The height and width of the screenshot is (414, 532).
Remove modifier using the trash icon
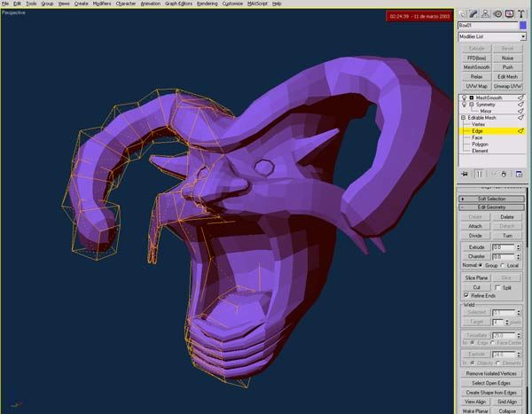point(504,174)
